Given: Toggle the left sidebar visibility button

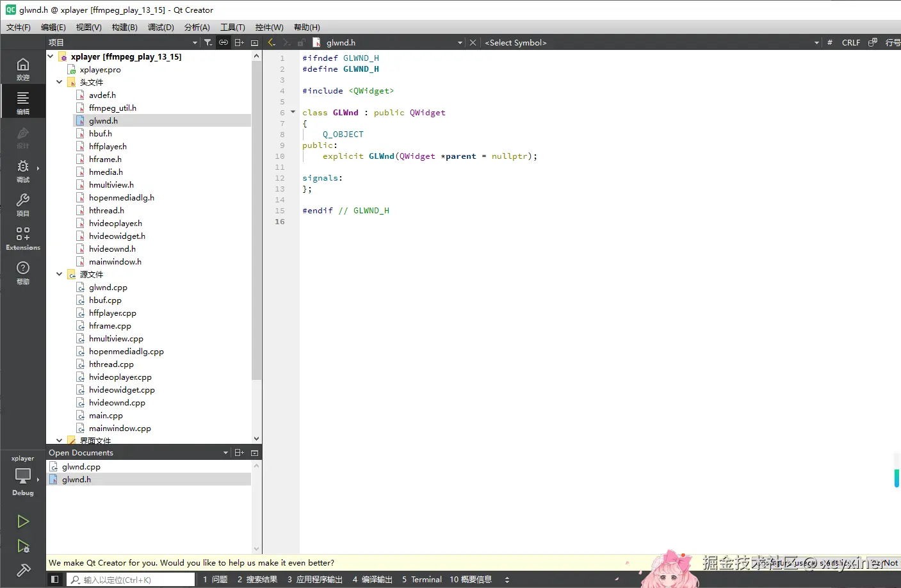Looking at the screenshot, I should coord(55,580).
